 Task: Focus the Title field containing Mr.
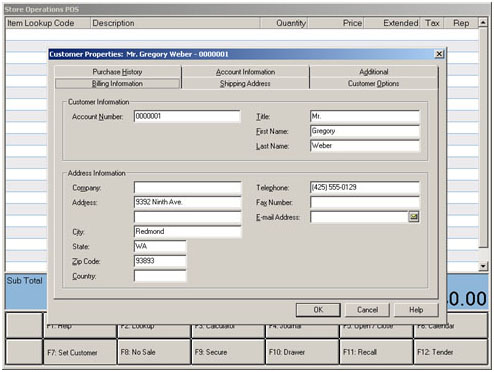click(365, 116)
